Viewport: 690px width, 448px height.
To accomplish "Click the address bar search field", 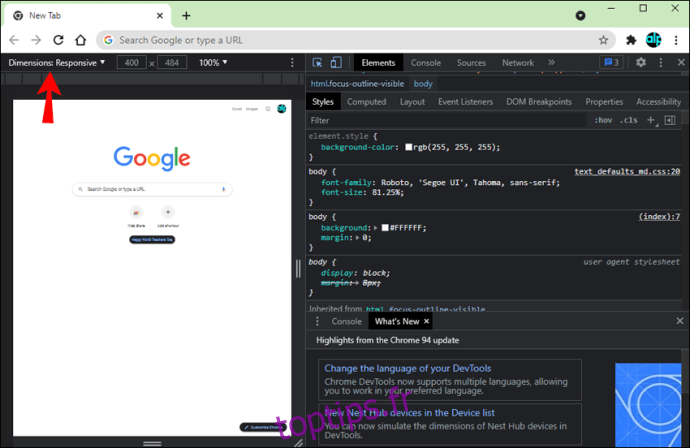I will point(356,40).
